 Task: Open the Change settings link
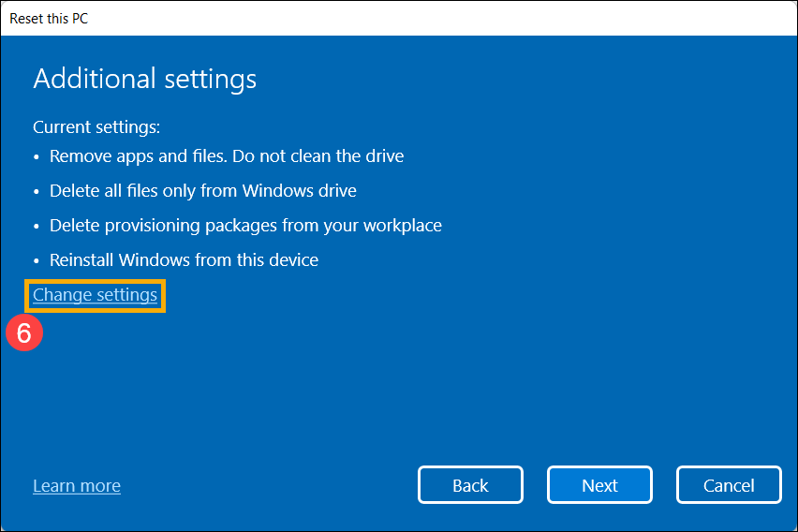(95, 295)
